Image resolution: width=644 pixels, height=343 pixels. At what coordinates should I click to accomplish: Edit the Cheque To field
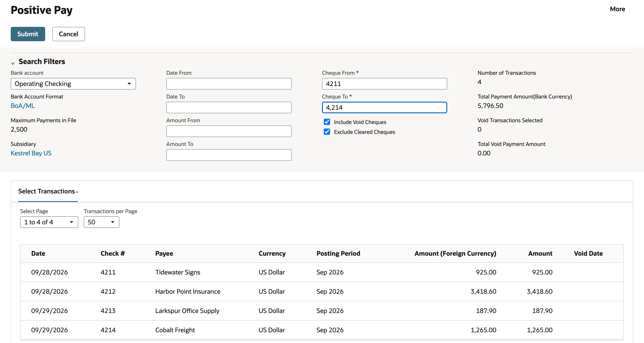384,107
